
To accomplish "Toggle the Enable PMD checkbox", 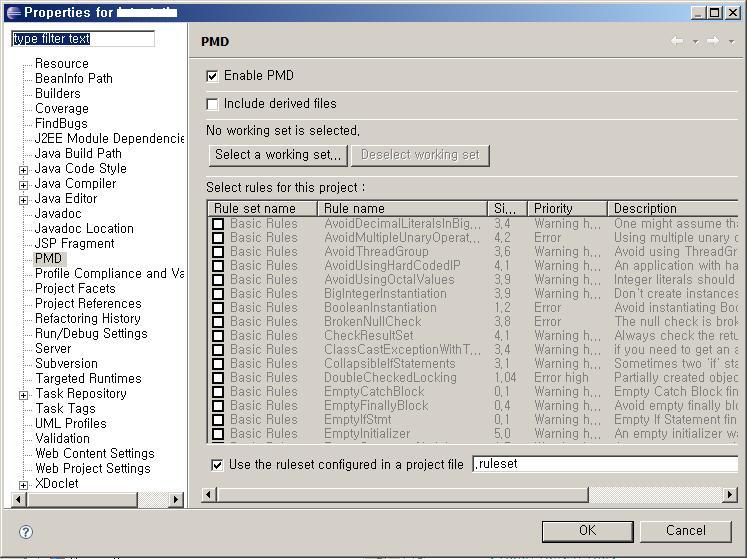I will pyautogui.click(x=212, y=76).
